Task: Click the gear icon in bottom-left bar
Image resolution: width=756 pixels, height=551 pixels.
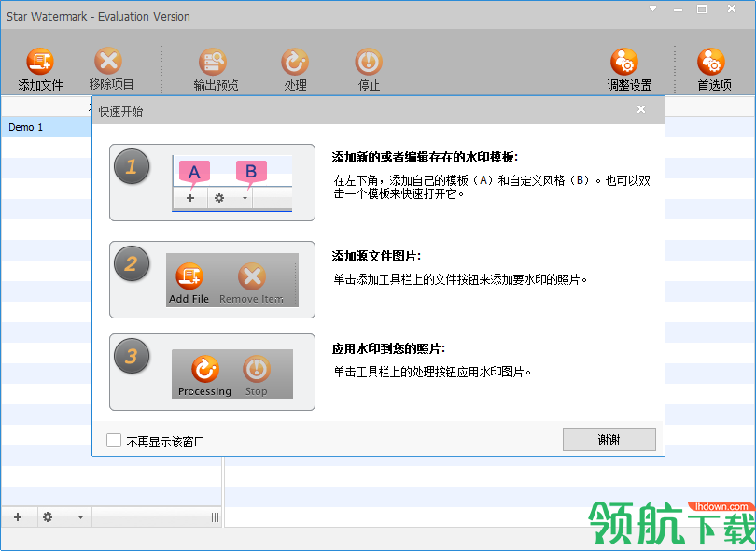Action: pos(48,517)
